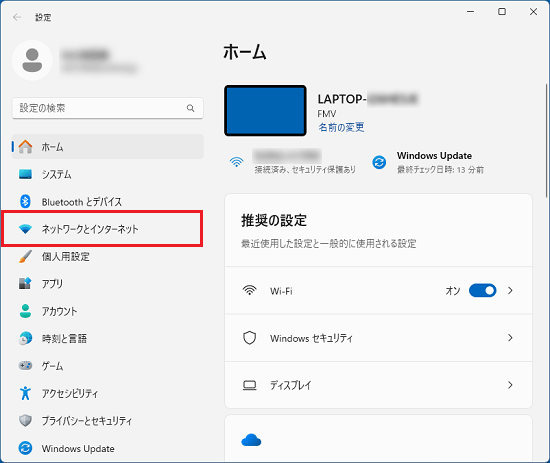
Task: Click the 名前の変更 link
Action: click(x=341, y=127)
